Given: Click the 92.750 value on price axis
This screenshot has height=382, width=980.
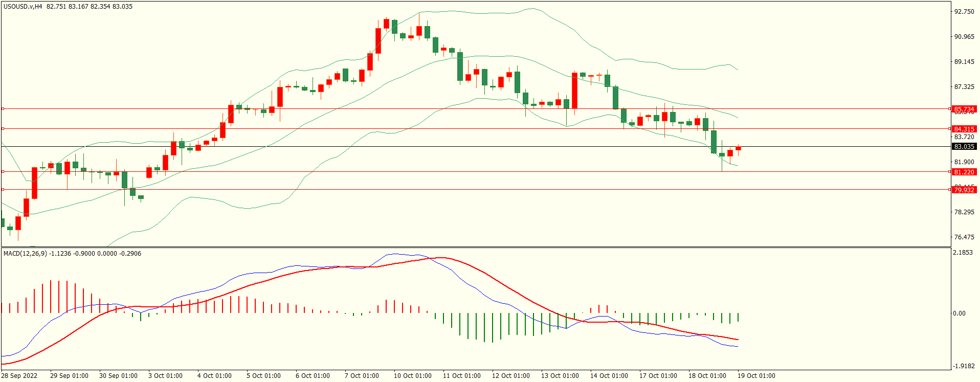Looking at the screenshot, I should coord(964,12).
